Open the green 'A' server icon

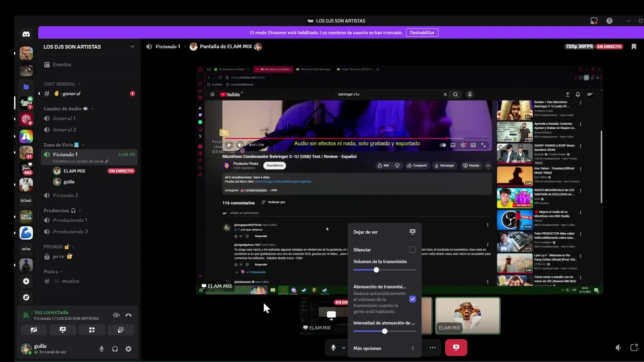pyautogui.click(x=26, y=136)
